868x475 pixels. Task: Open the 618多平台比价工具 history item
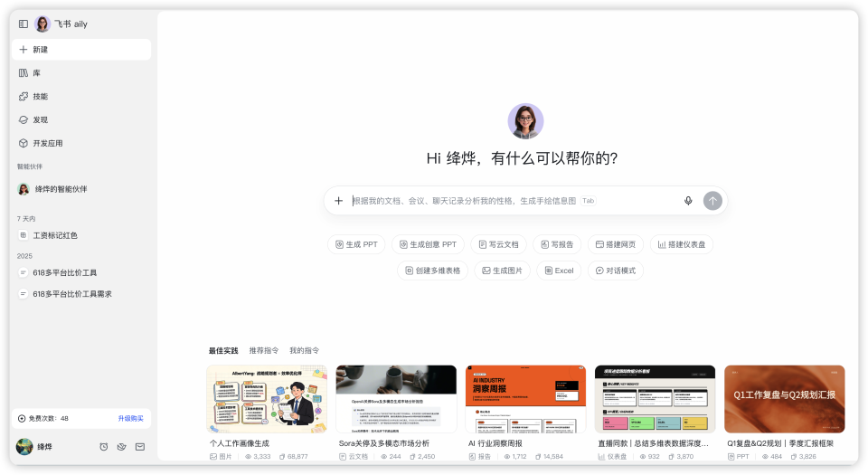81,272
